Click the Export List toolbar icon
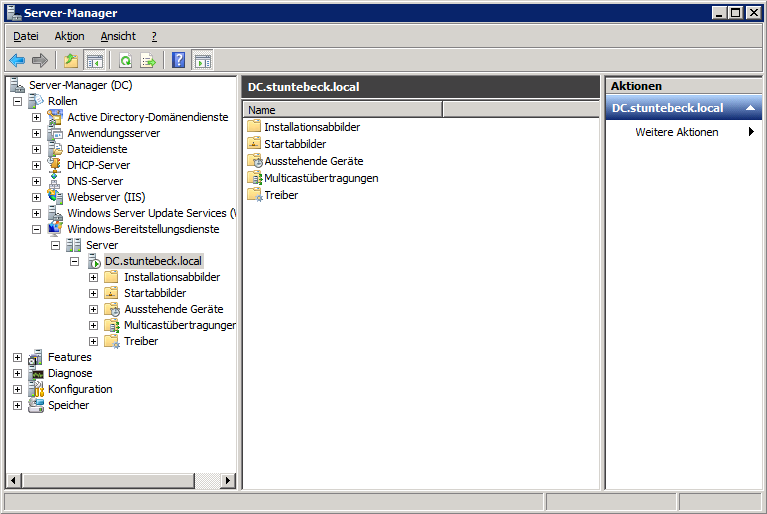 [148, 60]
